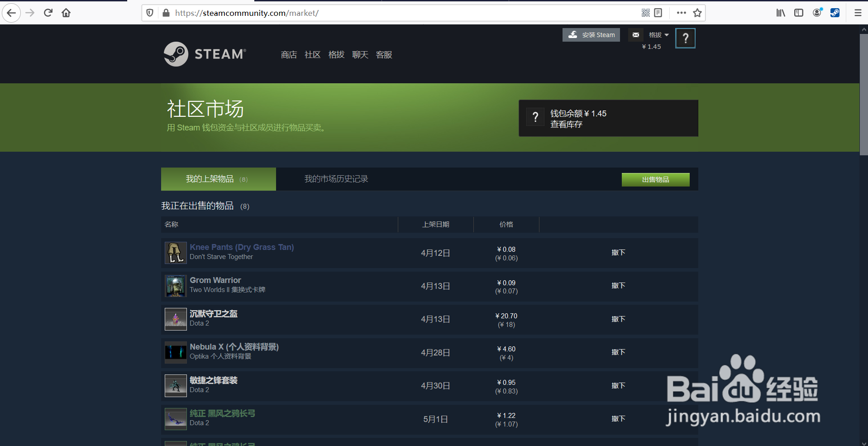Expand the 格拔 account dropdown

[x=658, y=35]
